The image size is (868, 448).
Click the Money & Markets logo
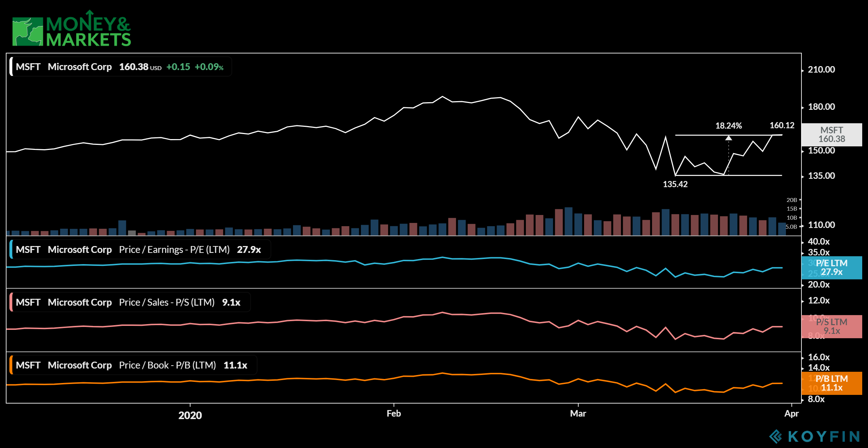coord(72,29)
